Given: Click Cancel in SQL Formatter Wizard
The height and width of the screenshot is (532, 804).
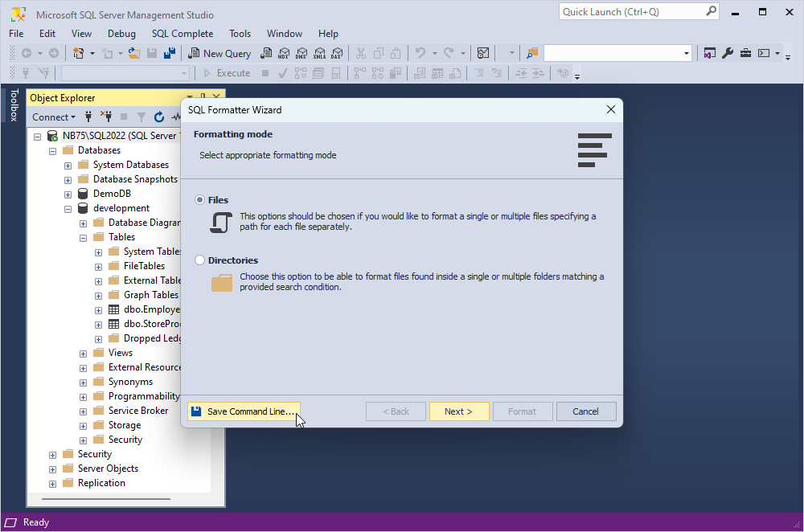Looking at the screenshot, I should (585, 411).
